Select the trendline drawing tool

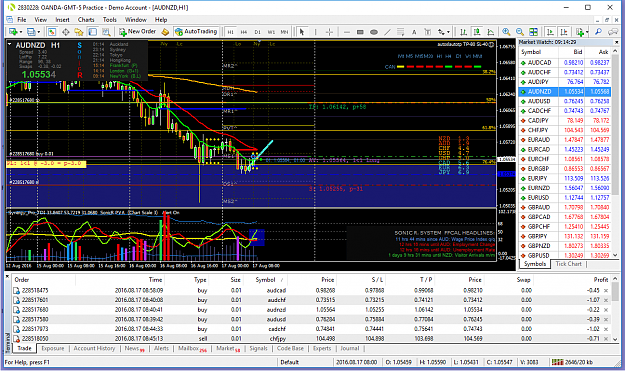387,32
